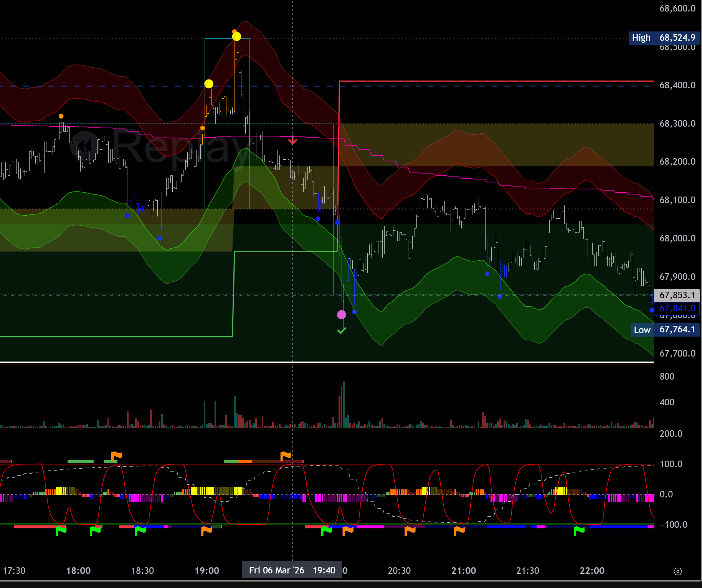Screen dimensions: 702x588
Task: Select the pink circle marker under the price spike
Action: [x=341, y=315]
